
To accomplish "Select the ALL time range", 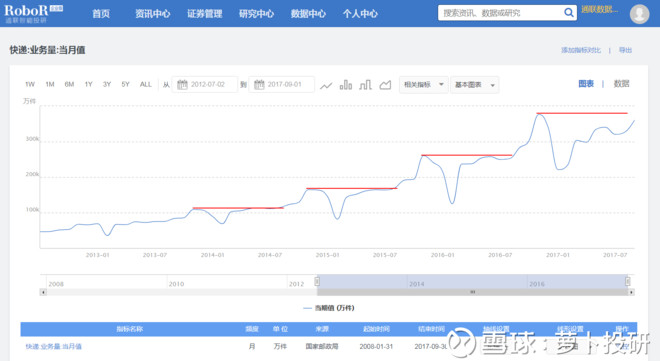I will [x=146, y=85].
